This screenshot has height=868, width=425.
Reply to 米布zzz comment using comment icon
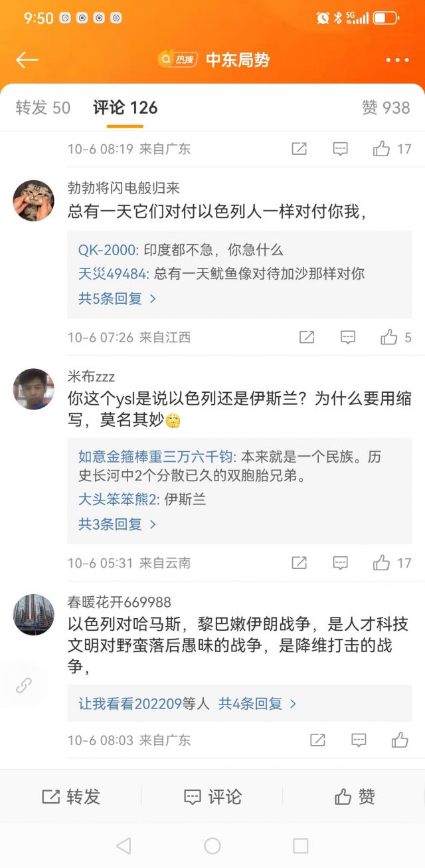point(340,563)
